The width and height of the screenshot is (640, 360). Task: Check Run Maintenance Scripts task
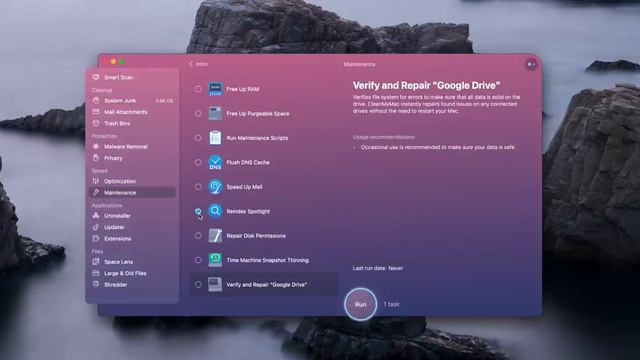(198, 138)
